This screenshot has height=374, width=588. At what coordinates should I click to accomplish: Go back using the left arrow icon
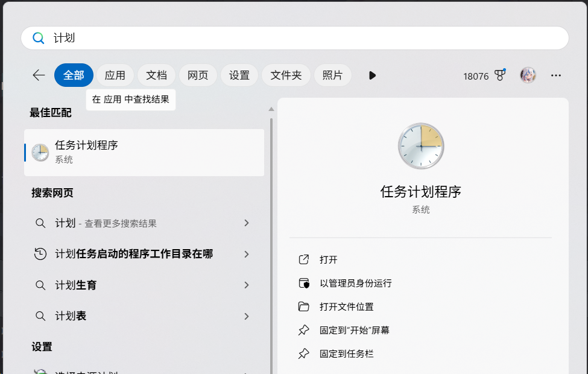point(38,75)
